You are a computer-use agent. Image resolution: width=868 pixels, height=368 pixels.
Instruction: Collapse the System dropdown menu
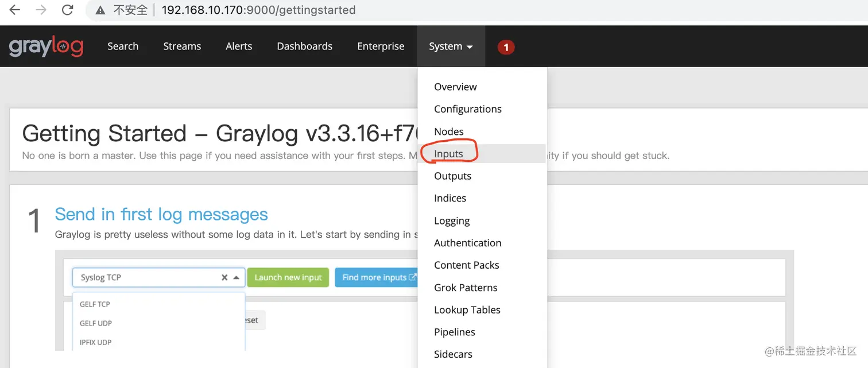tap(451, 47)
